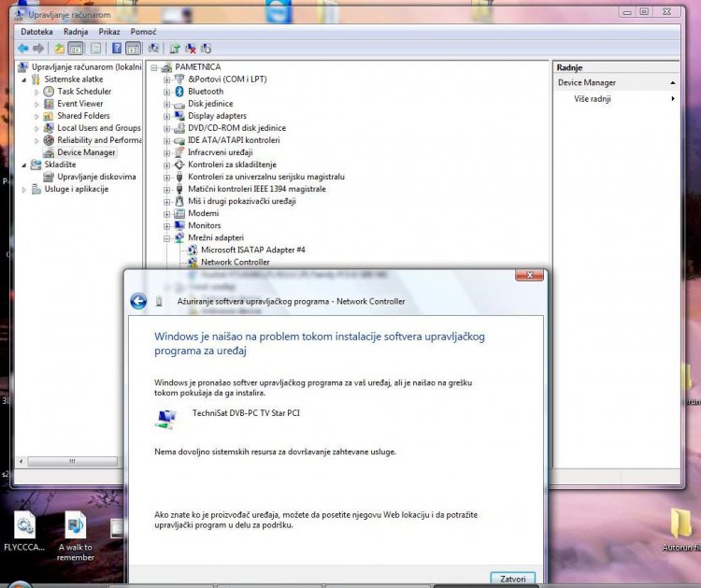Open the Datoteka menu
Image resolution: width=701 pixels, height=588 pixels.
click(x=36, y=32)
